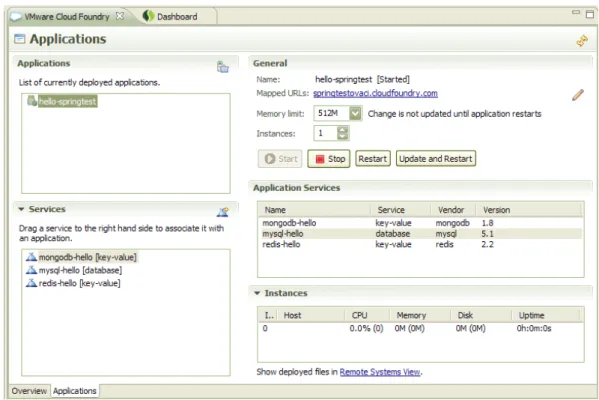The height and width of the screenshot is (400, 599).
Task: Click the redis-hello service flask icon
Action: pyautogui.click(x=31, y=283)
